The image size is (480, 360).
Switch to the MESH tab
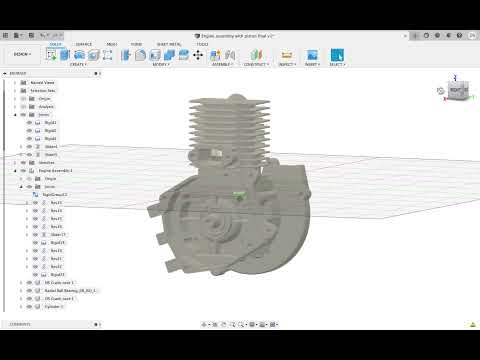[x=112, y=44]
